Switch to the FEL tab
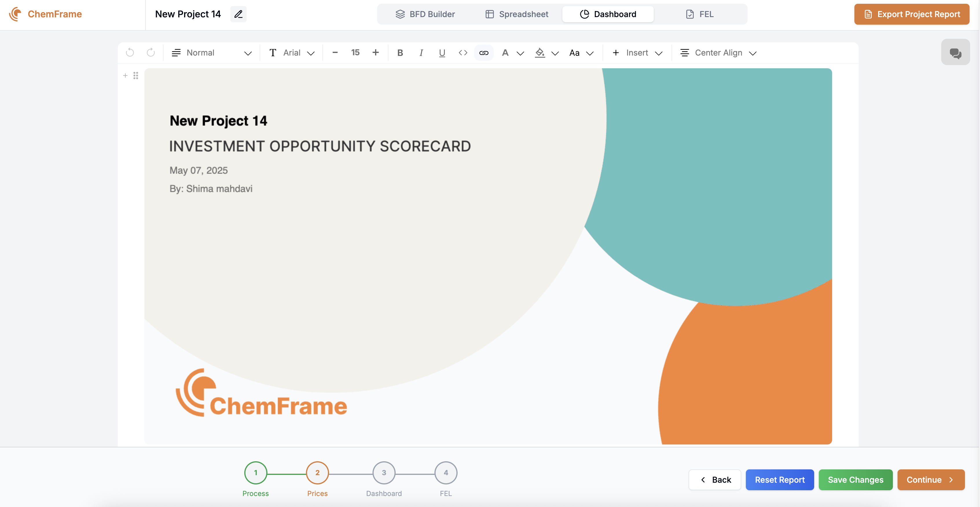Viewport: 980px width, 507px height. pyautogui.click(x=699, y=14)
